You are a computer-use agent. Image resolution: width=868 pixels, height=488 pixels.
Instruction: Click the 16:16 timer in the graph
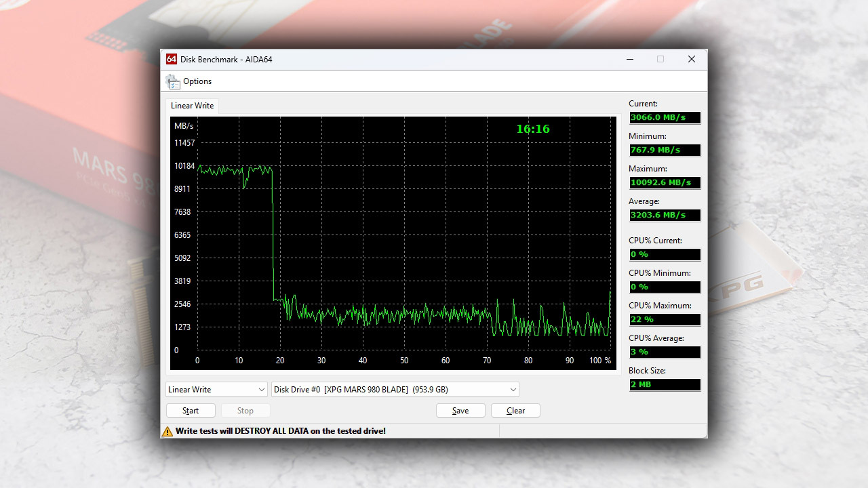pyautogui.click(x=533, y=129)
